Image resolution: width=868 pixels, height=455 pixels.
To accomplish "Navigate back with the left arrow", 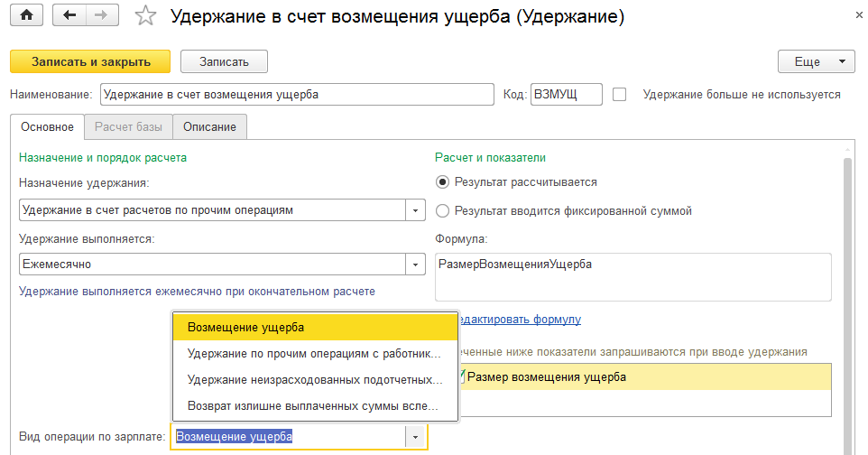I will tap(69, 15).
